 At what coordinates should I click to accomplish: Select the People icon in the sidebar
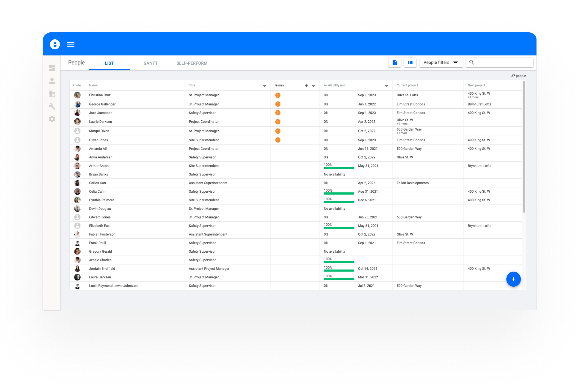[52, 81]
